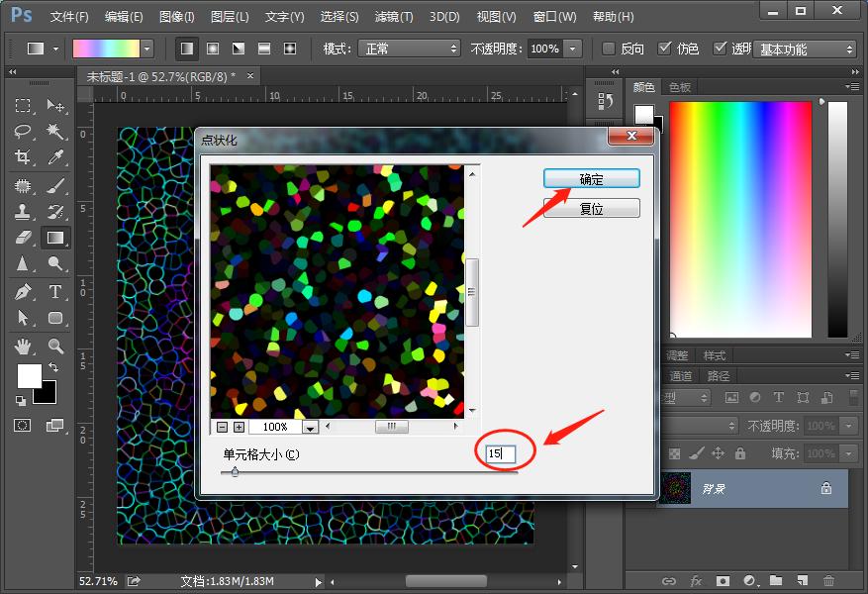The height and width of the screenshot is (594, 868).
Task: Zoom out preview with minus button
Action: tap(223, 427)
